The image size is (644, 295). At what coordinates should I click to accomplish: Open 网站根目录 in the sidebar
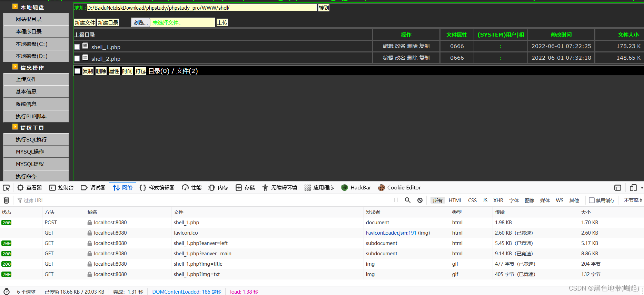pos(36,19)
